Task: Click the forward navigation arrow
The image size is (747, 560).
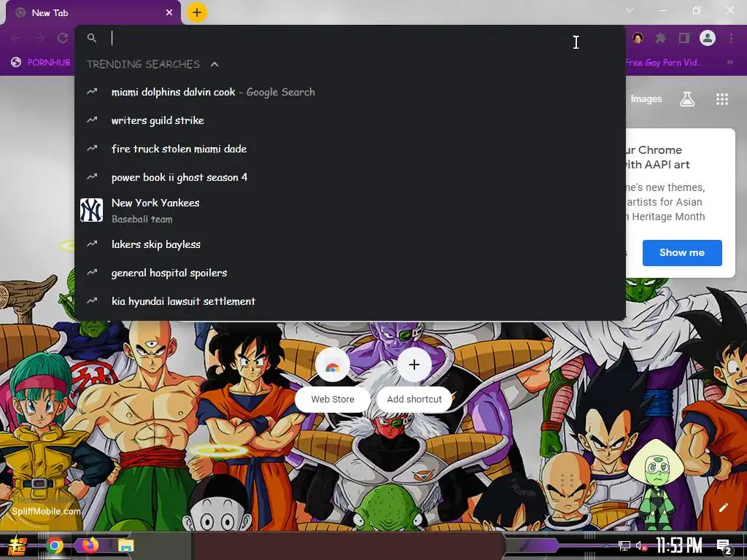Action: coord(39,38)
